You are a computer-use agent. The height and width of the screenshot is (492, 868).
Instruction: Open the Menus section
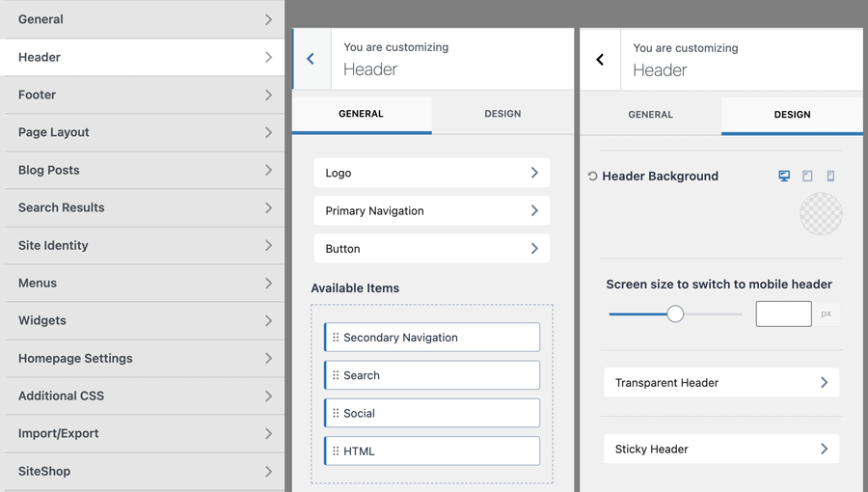coord(144,283)
